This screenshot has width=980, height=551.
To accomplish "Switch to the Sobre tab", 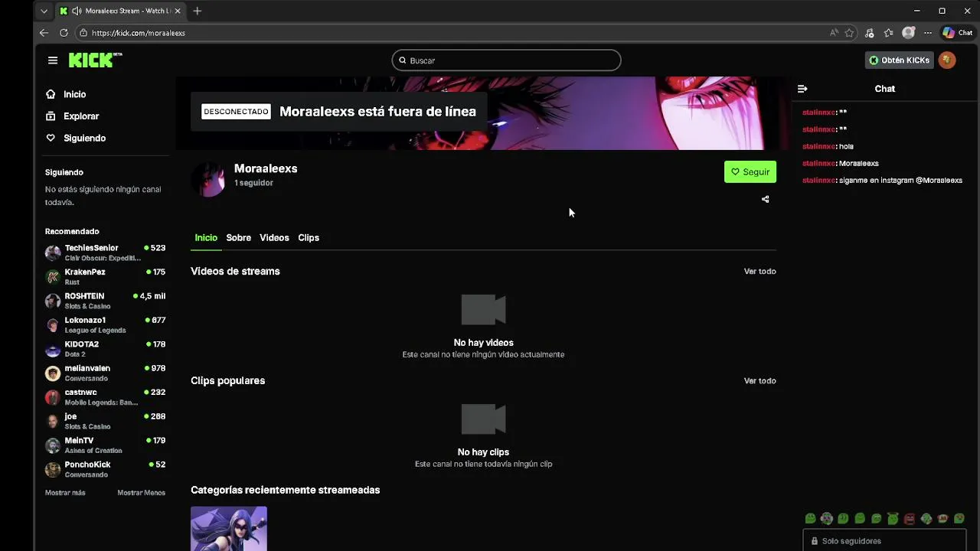I will click(x=238, y=238).
